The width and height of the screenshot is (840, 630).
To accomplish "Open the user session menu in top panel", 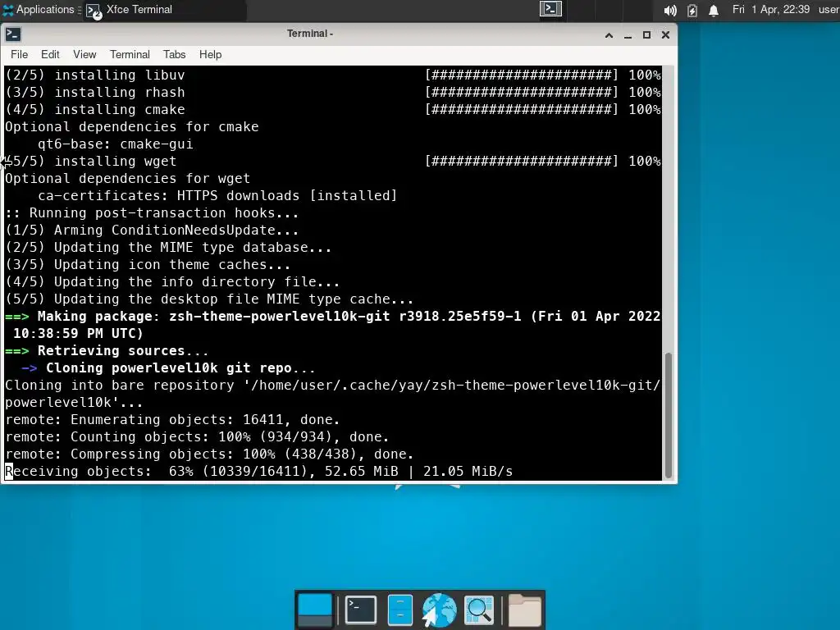I will 829,10.
